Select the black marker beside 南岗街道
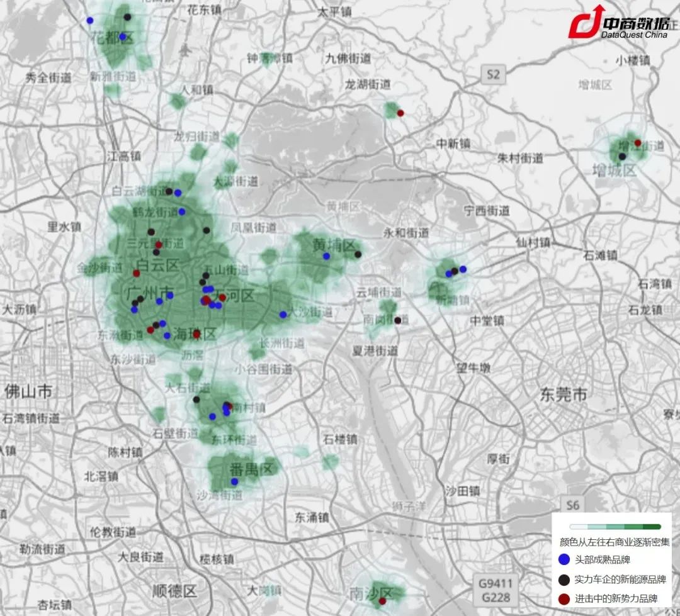The width and height of the screenshot is (680, 616). pyautogui.click(x=398, y=320)
